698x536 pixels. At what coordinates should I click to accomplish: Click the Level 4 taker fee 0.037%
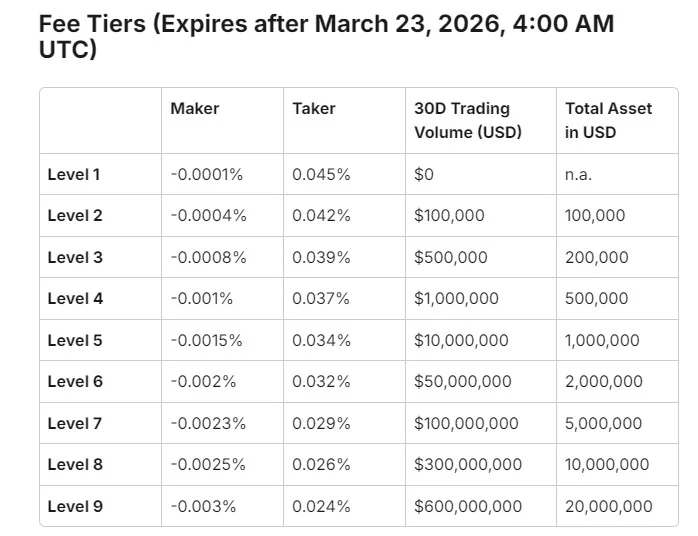321,298
